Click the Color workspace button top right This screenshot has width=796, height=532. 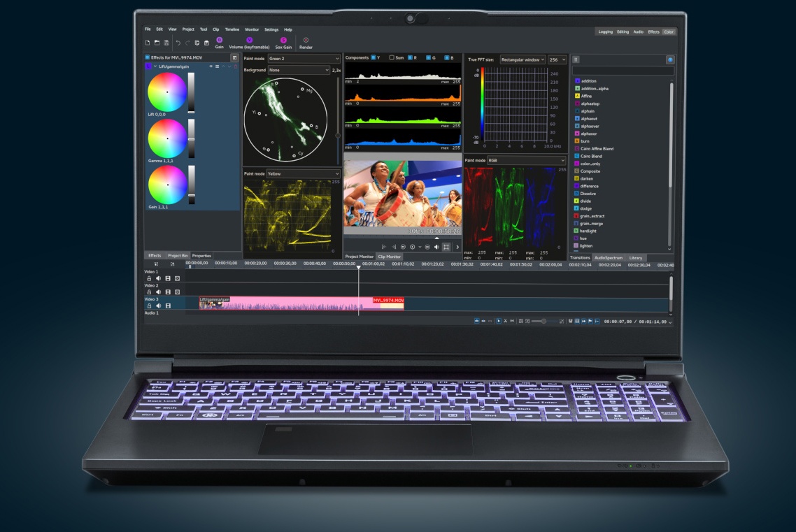(x=669, y=31)
